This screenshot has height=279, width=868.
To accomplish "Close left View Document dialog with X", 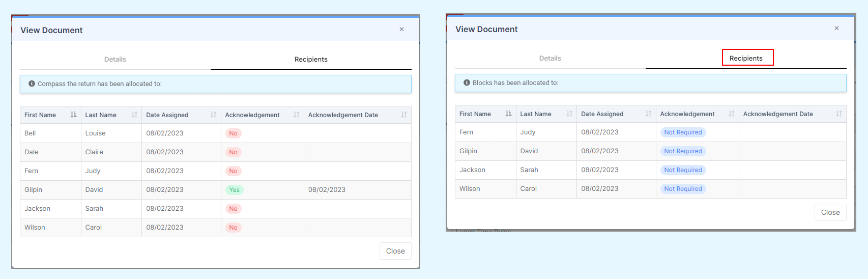I will 401,30.
